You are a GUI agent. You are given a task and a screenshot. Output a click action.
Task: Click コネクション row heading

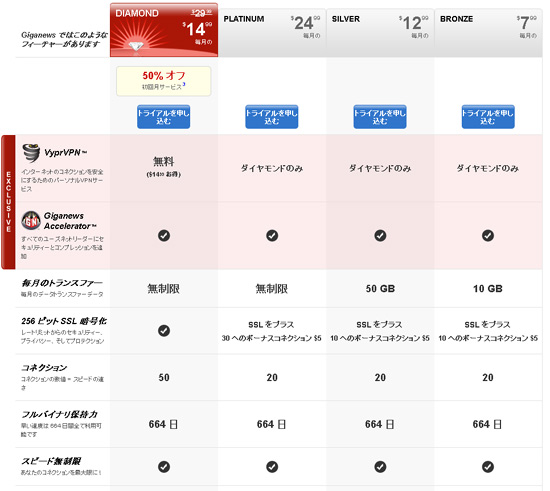(x=44, y=368)
